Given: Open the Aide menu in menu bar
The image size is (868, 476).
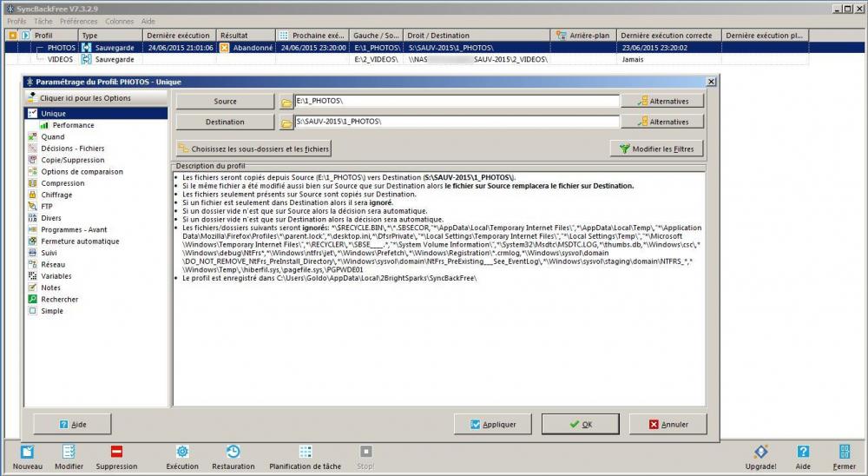Looking at the screenshot, I should 148,21.
